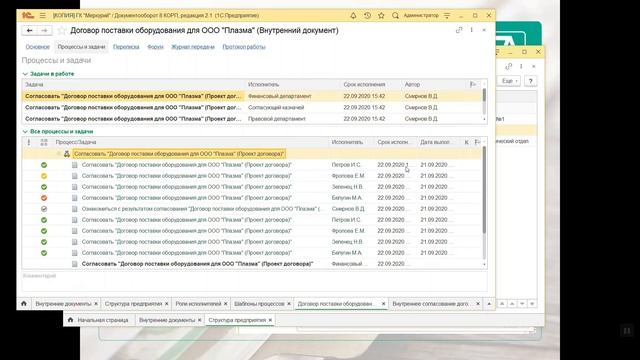Open service settings lines icon beside Администратор
The image size is (640, 360).
coord(447,16)
